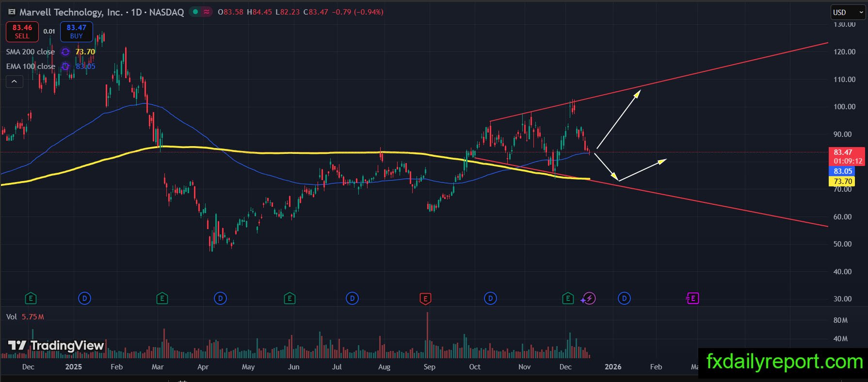Click the high value H84.45

click(259, 12)
